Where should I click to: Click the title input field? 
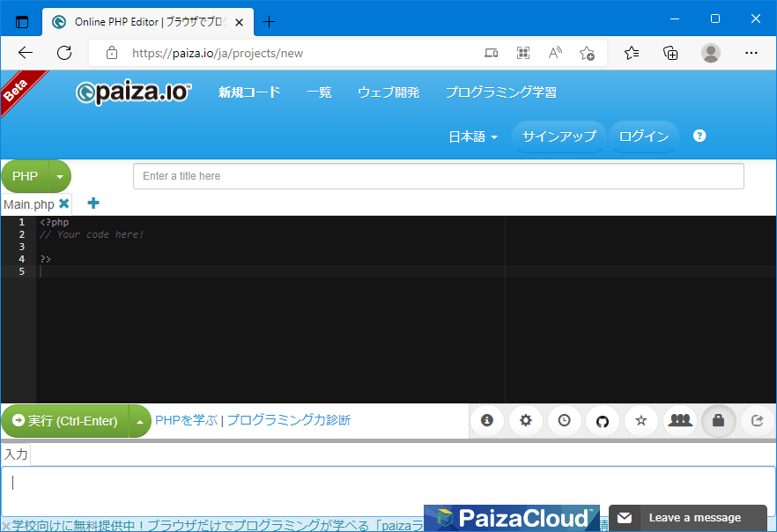[x=438, y=176]
